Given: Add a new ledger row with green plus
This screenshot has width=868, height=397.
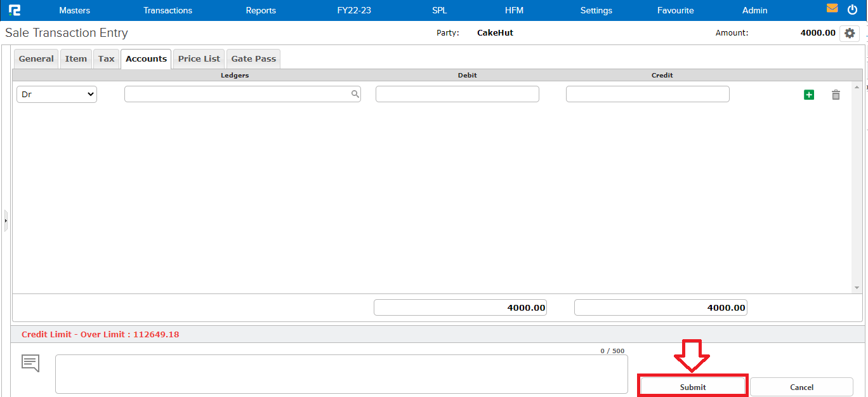Looking at the screenshot, I should point(809,94).
